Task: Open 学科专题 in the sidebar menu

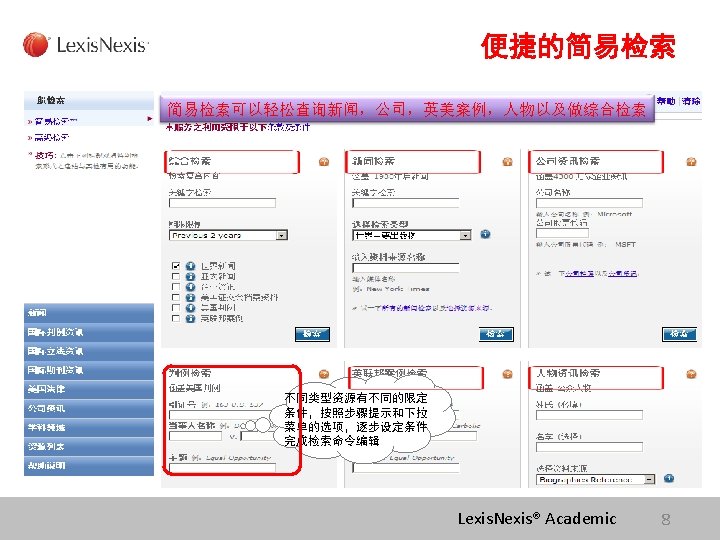Action: click(x=89, y=428)
